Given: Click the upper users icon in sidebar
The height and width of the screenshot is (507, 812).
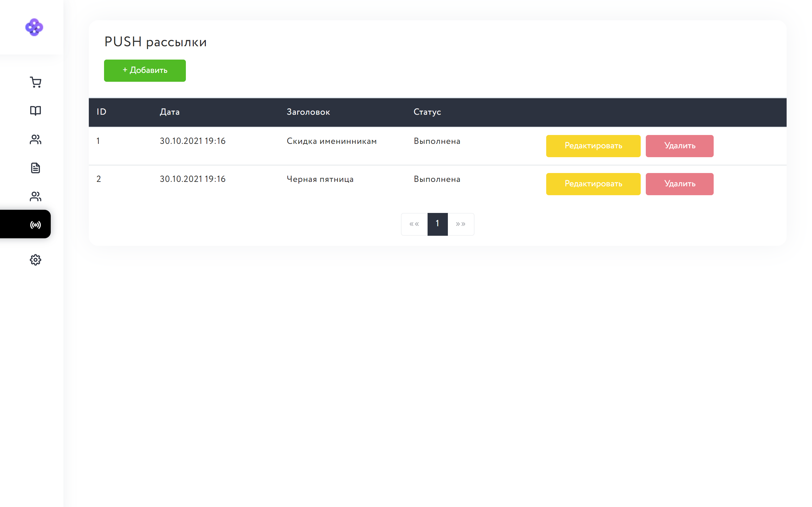Looking at the screenshot, I should (x=35, y=139).
